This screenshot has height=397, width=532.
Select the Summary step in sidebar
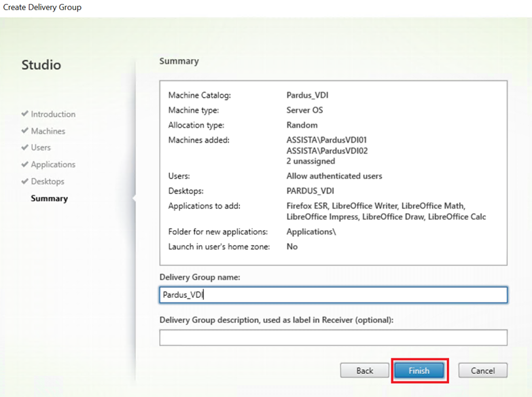click(49, 199)
